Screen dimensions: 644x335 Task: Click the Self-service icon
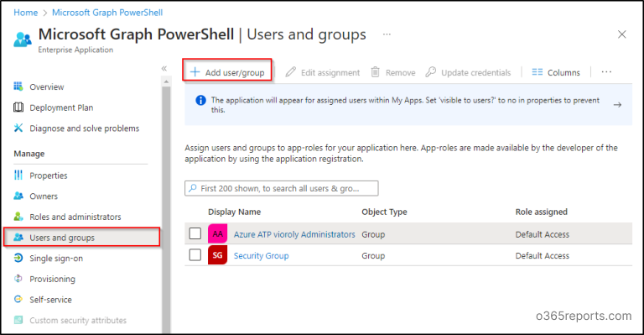click(18, 299)
